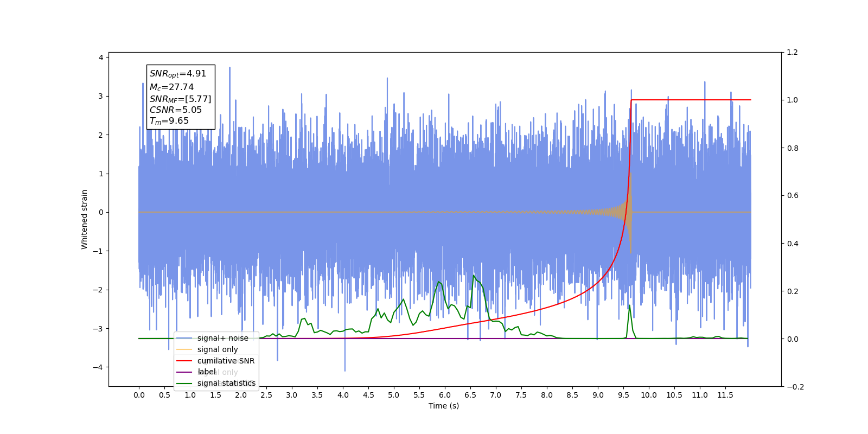Viewport: 868px width, 434px height.
Task: Click the 'Whitened strain' y-axis label
Action: tap(84, 219)
